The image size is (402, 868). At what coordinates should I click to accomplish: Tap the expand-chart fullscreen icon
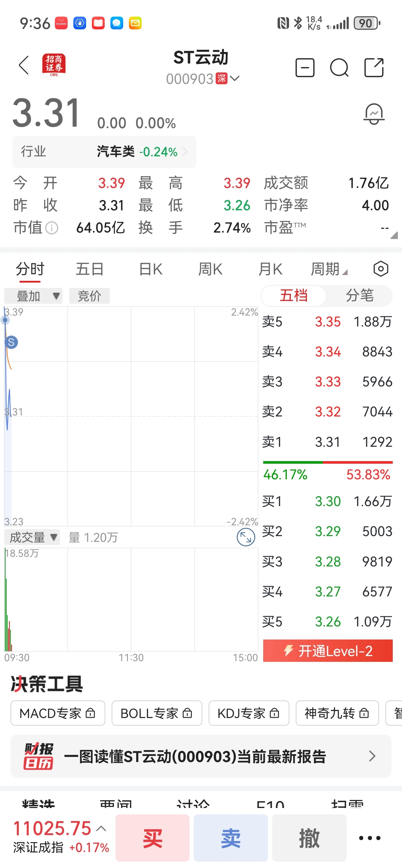point(246,537)
